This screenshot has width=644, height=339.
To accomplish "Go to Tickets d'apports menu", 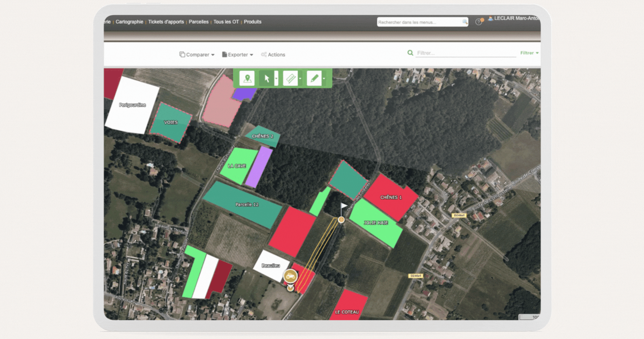I will 166,22.
